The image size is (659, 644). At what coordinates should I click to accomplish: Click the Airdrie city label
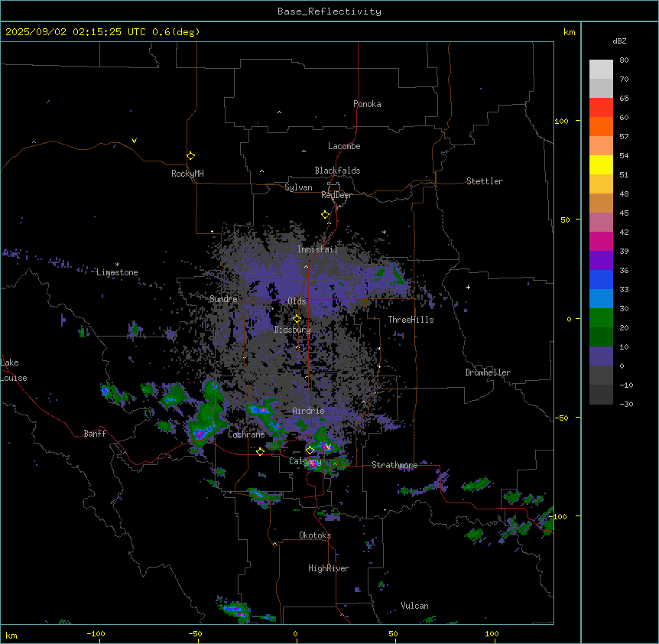[308, 411]
